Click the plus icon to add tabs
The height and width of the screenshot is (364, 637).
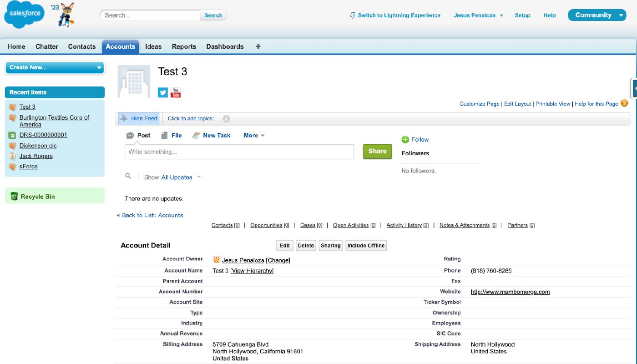[x=258, y=46]
